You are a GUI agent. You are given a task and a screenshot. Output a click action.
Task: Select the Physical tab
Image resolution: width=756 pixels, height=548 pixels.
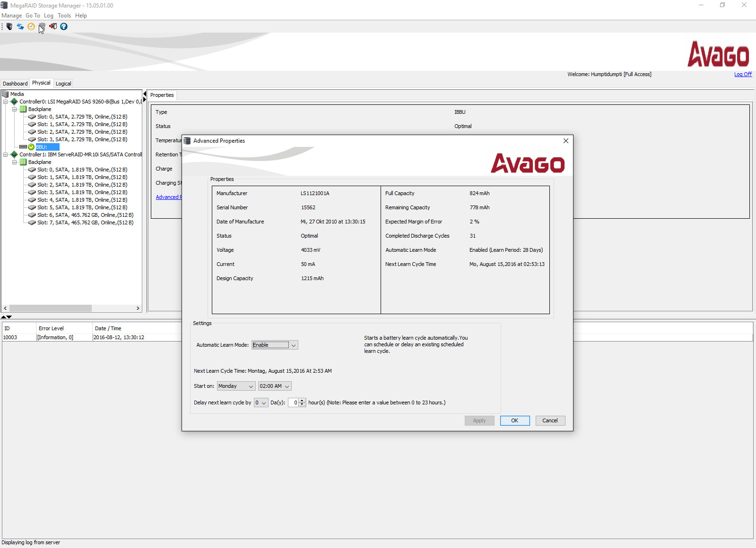coord(41,83)
